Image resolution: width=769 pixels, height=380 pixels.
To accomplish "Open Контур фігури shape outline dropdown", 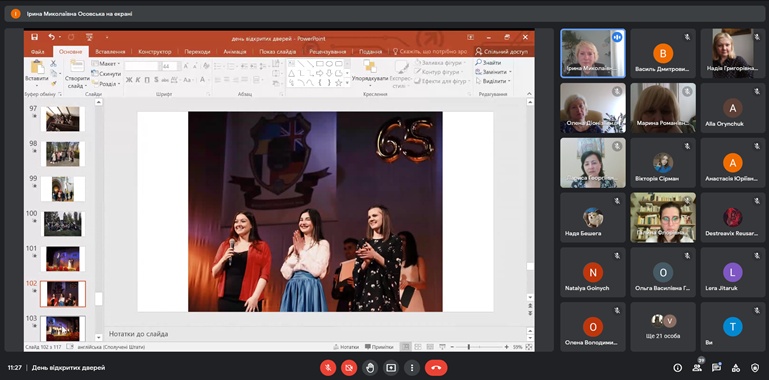I will [x=438, y=72].
